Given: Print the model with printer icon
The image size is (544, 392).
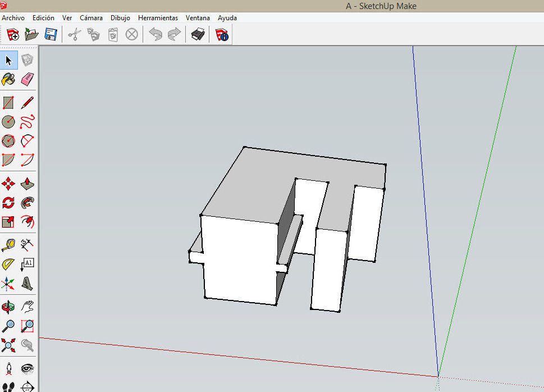Looking at the screenshot, I should pos(198,34).
